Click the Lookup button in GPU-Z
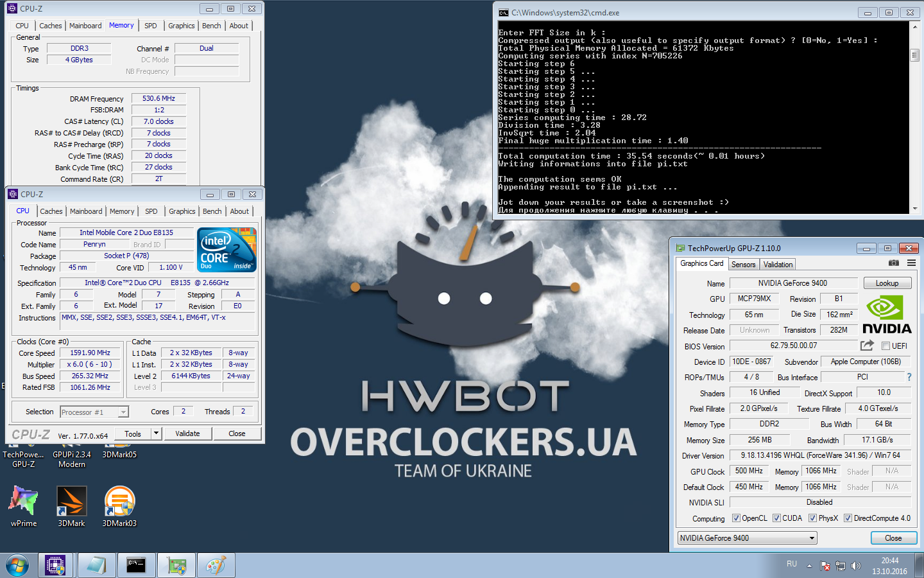924x578 pixels. click(887, 283)
